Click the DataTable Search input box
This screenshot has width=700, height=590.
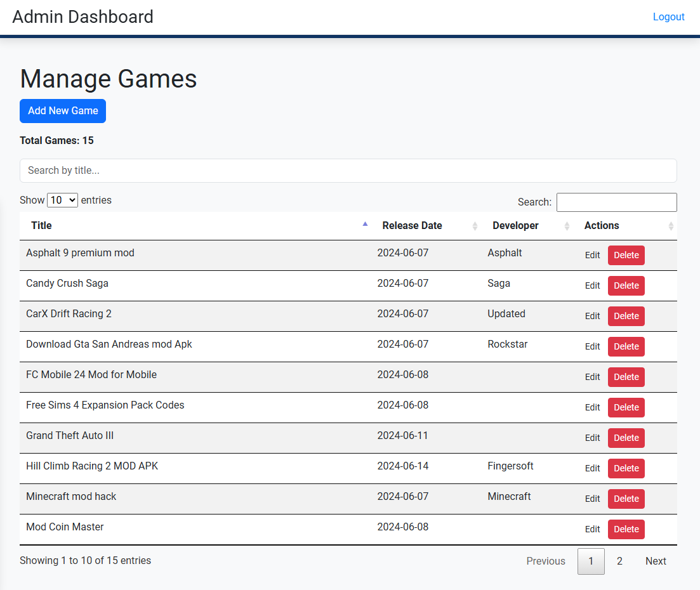(x=616, y=202)
